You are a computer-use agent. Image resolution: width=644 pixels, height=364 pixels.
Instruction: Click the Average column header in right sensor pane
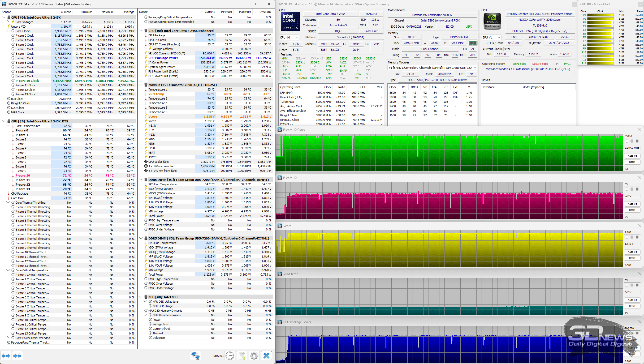[x=262, y=12]
